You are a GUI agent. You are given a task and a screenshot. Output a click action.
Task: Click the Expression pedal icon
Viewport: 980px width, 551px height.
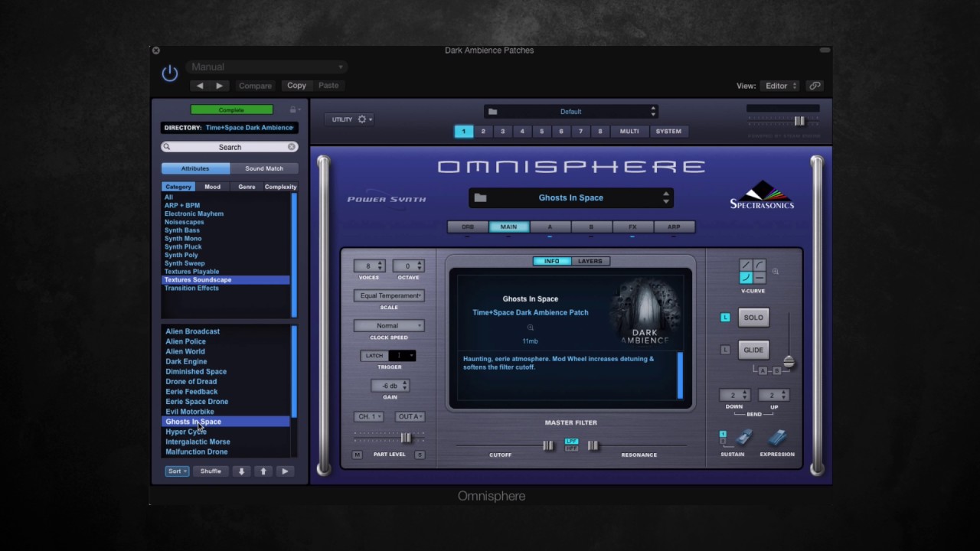(778, 438)
